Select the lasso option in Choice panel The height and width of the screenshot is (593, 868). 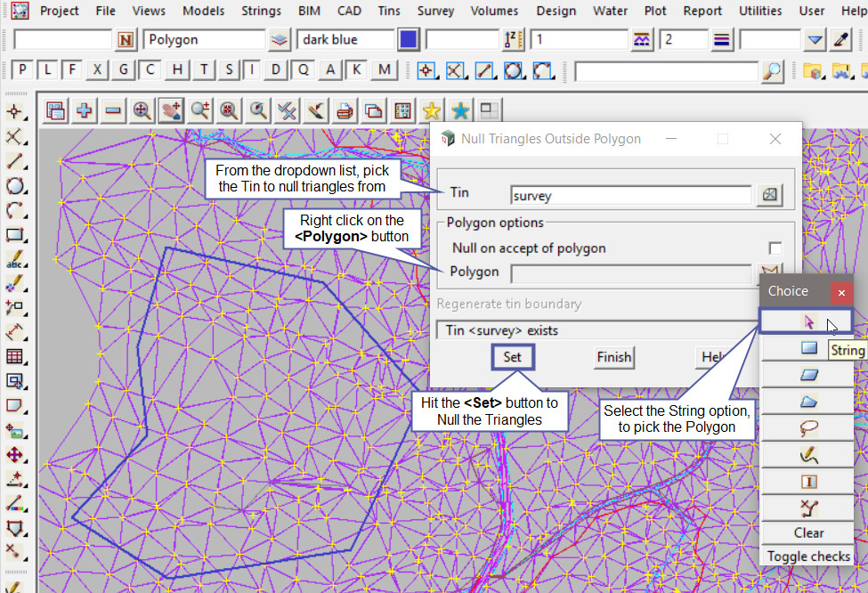[807, 428]
